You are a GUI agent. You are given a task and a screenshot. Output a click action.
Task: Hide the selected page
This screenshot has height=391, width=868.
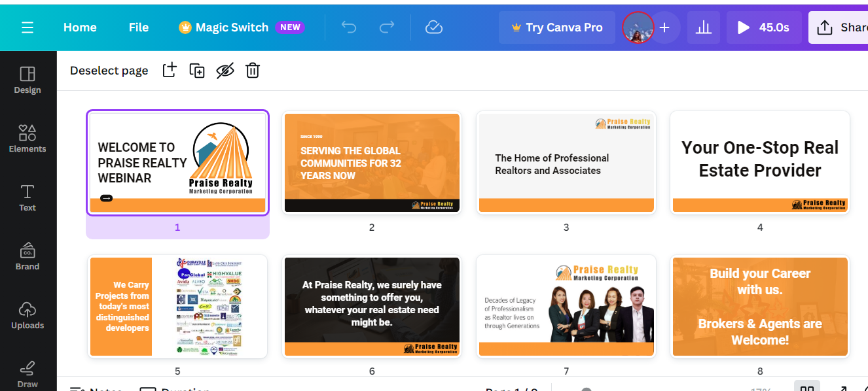(x=225, y=71)
